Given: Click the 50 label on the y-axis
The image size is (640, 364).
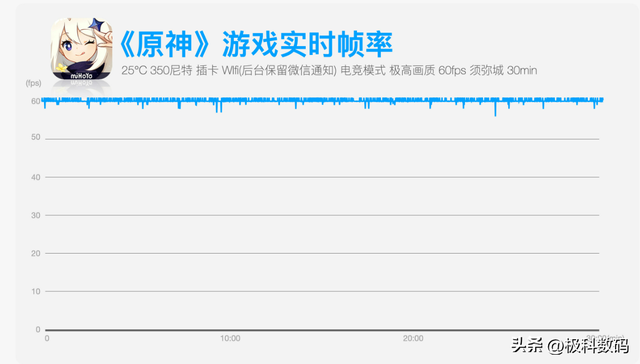Looking at the screenshot, I should coord(36,137).
